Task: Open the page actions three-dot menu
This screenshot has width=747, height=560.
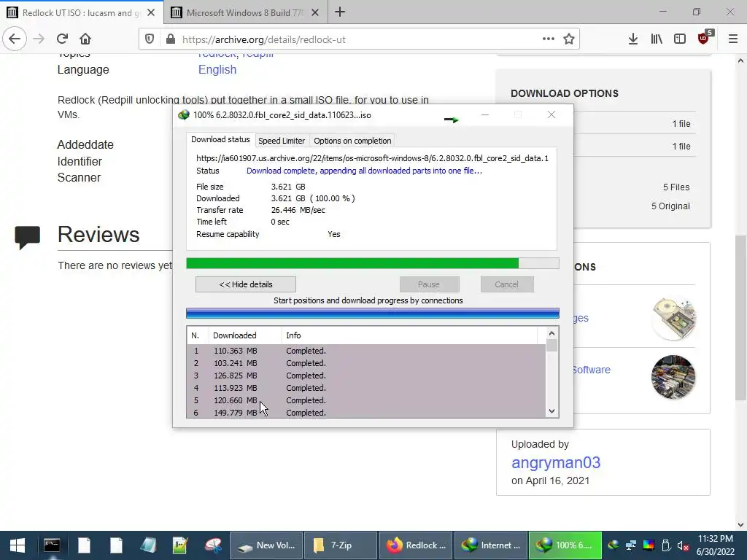Action: point(549,39)
